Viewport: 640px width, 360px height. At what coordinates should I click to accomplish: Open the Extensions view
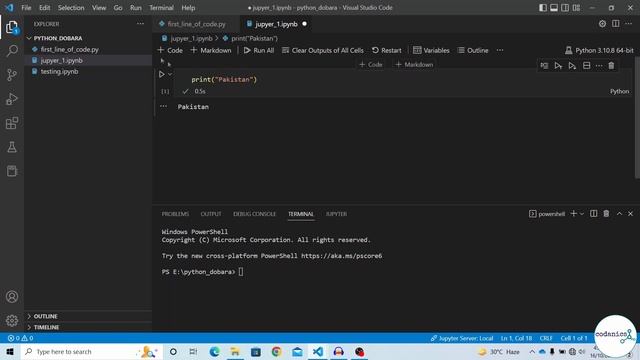tap(12, 123)
